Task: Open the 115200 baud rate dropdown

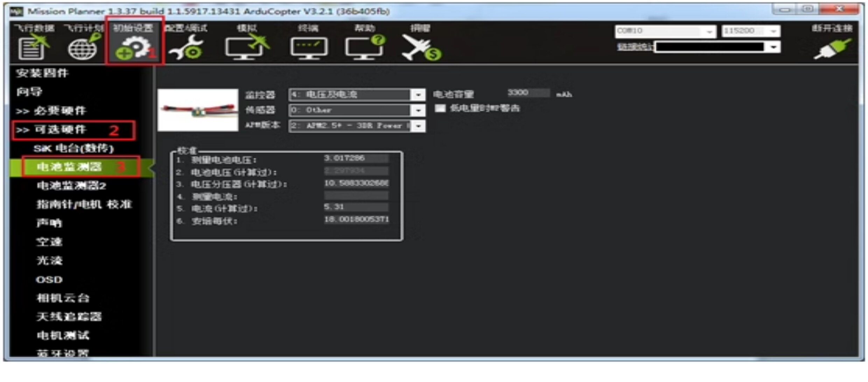Action: 773,31
